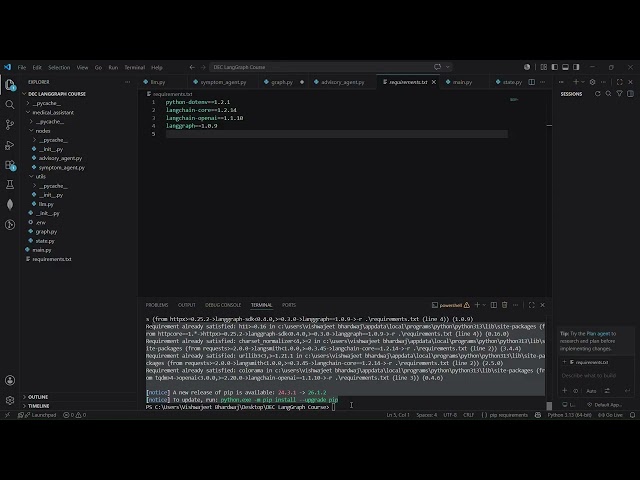Click the CRLF end of line indicator

tap(468, 415)
